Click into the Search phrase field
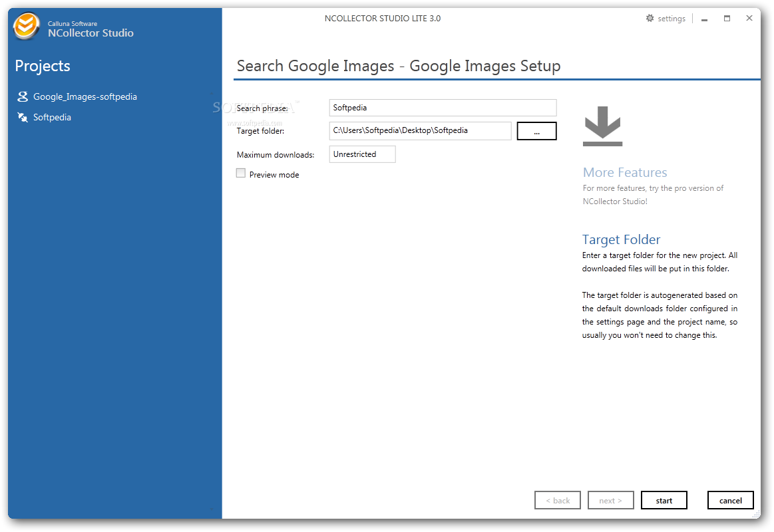 click(443, 108)
